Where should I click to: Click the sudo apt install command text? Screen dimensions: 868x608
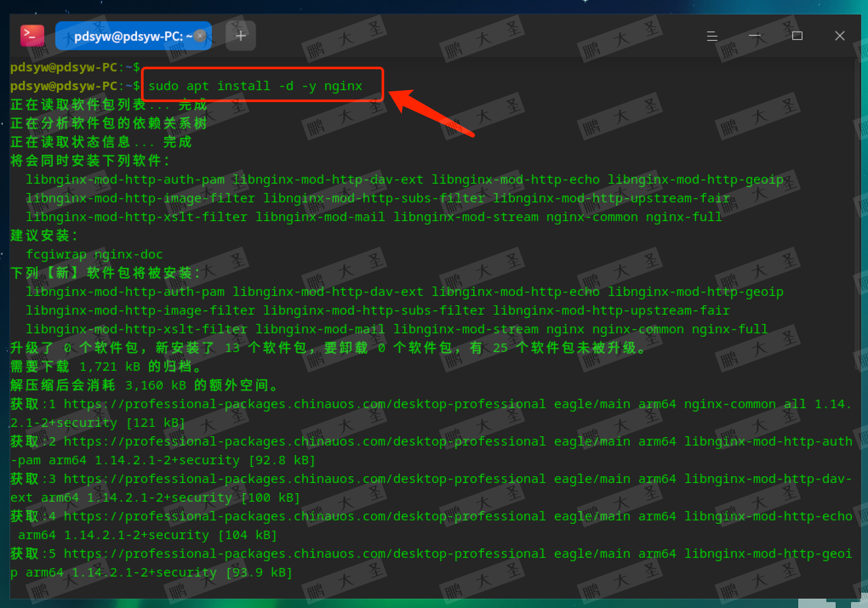click(x=255, y=86)
